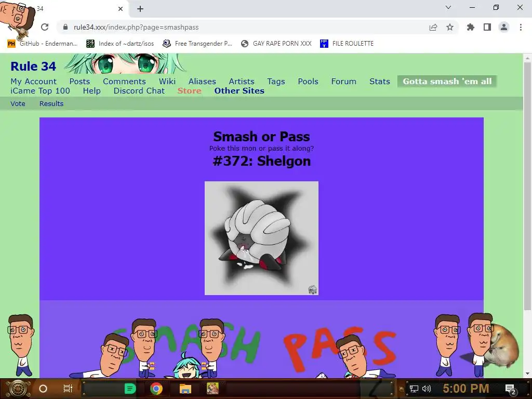Open File Explorer from taskbar
The image size is (532, 399).
[x=185, y=389]
